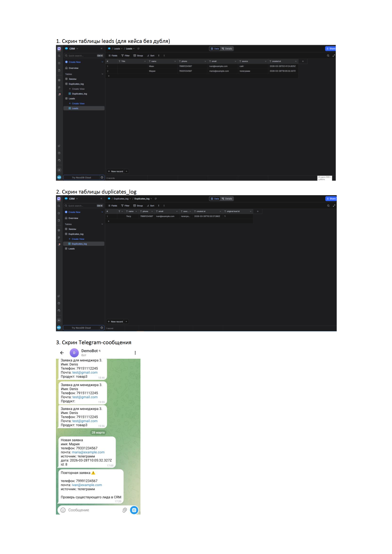Enter fullscreen in the Duplicates_log view
The image size is (392, 554).
pos(334,206)
